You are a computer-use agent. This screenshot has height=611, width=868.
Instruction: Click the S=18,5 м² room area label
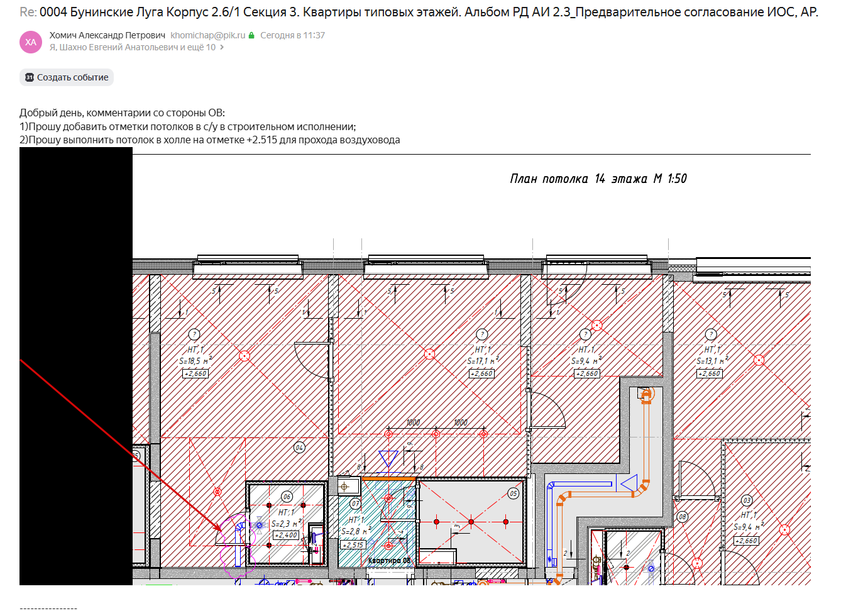195,361
